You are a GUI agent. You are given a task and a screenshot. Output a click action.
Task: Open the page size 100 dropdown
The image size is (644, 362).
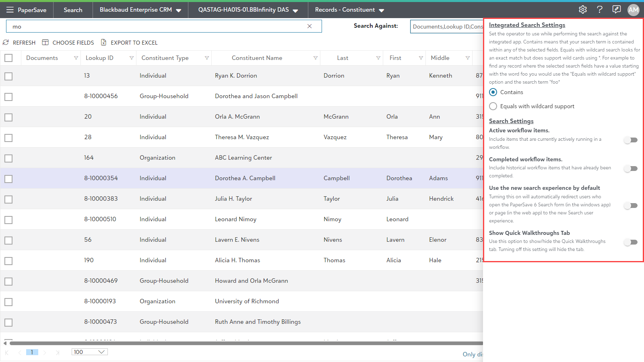tap(89, 352)
